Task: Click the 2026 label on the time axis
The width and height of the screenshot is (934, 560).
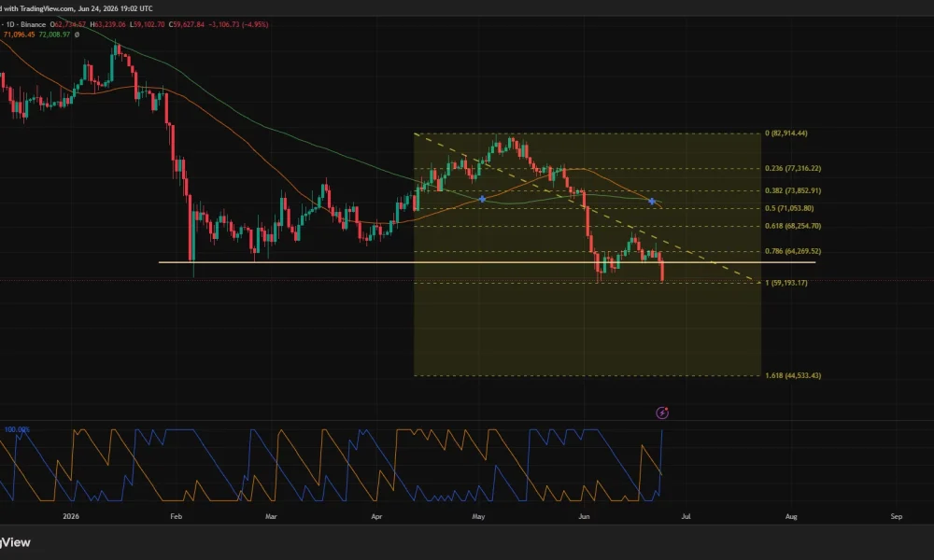Action: point(71,516)
